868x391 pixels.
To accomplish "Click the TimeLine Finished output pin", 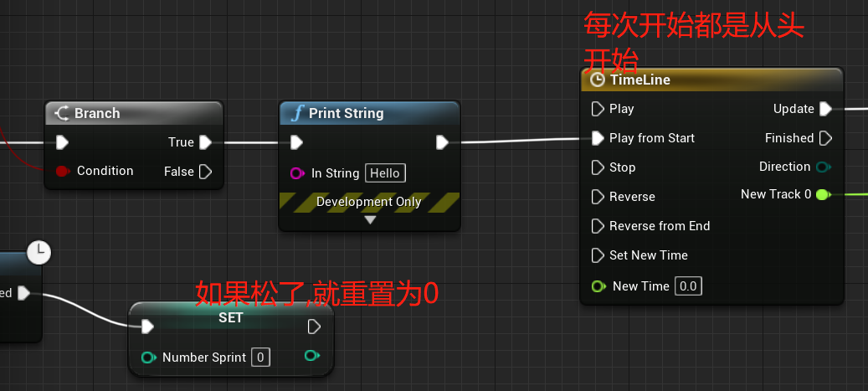I will point(825,138).
